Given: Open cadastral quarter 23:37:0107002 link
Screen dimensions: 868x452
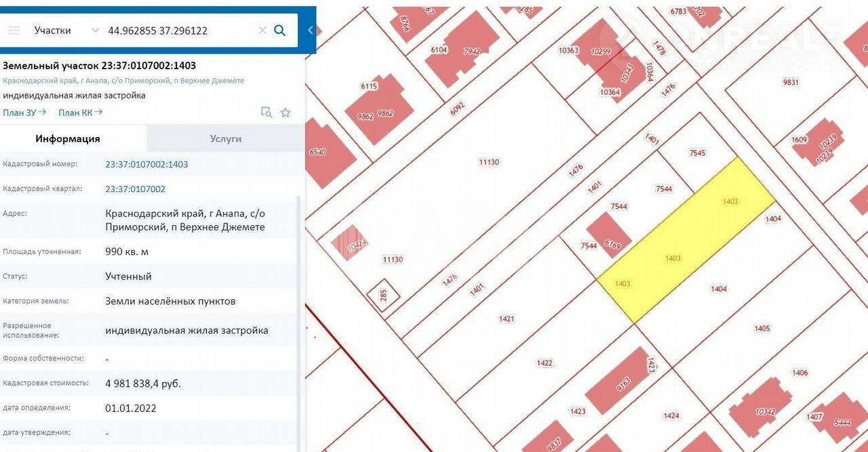Looking at the screenshot, I should pos(135,189).
